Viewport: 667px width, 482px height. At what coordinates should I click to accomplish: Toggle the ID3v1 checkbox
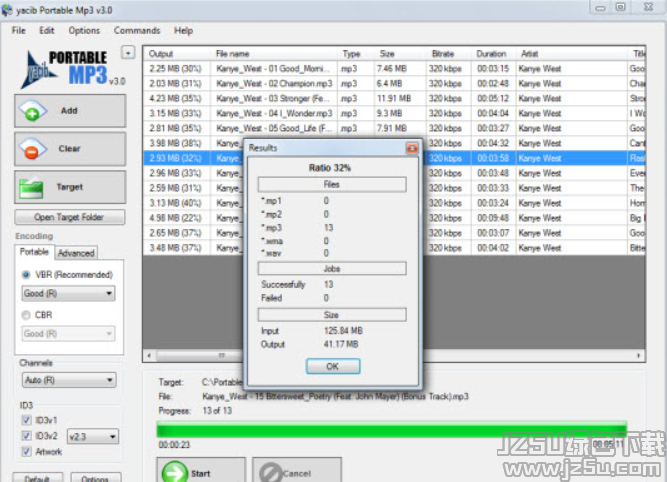coord(26,420)
